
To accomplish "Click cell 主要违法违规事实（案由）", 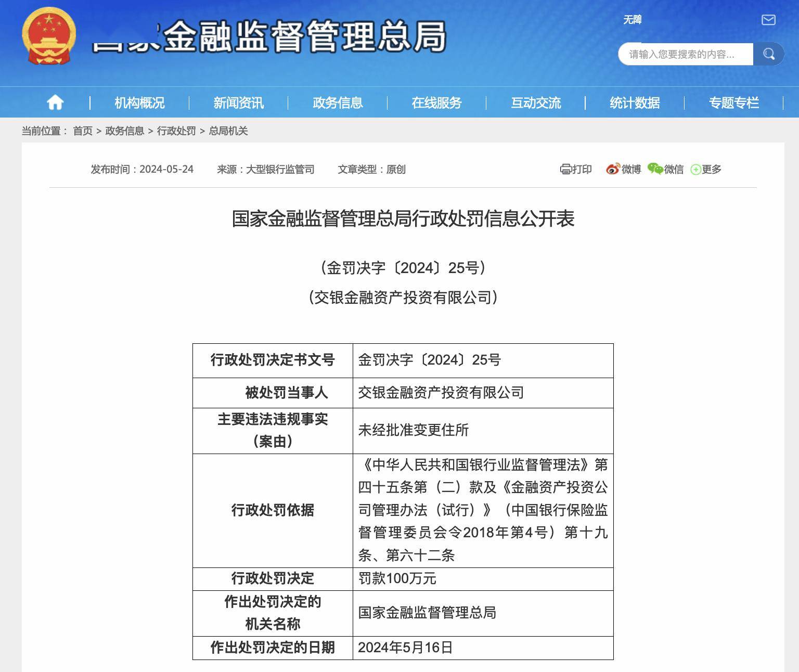I will [273, 430].
